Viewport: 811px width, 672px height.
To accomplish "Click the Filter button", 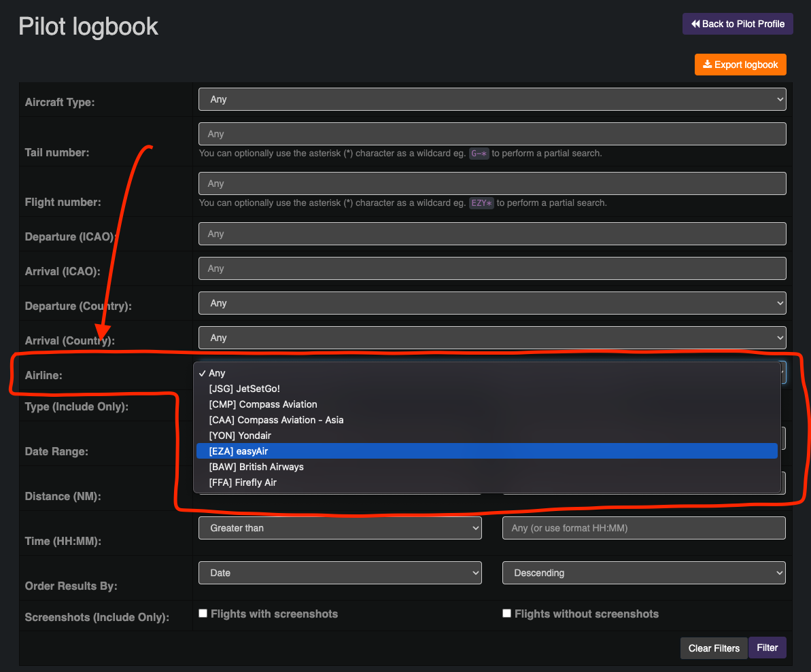I will coord(767,648).
